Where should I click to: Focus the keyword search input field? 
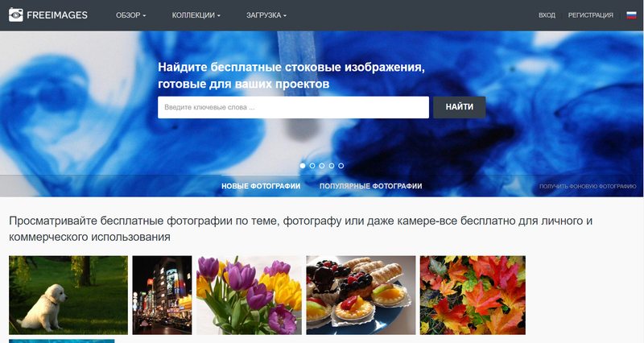pos(293,107)
